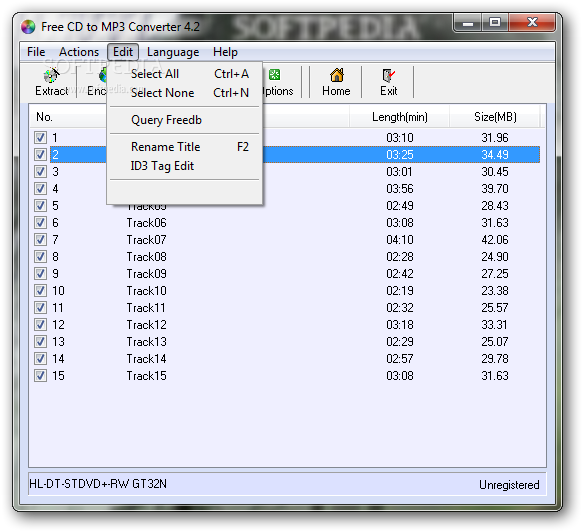
Task: Click the 02:57 length value
Action: pyautogui.click(x=400, y=359)
